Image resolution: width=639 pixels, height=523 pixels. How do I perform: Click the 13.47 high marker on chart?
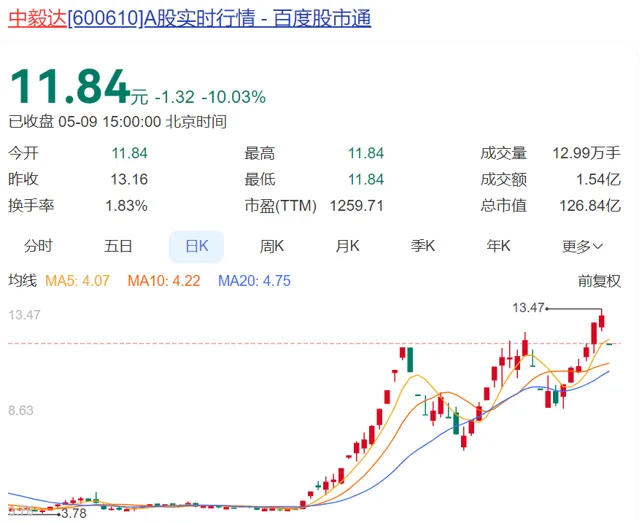(528, 307)
